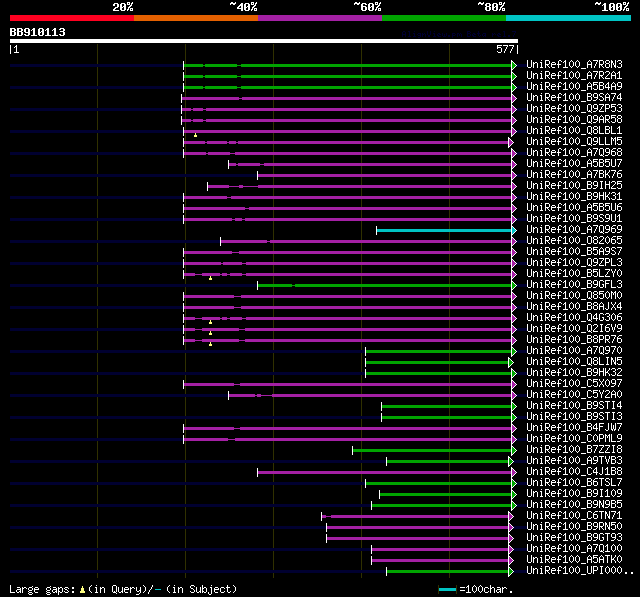Open the UniRef100_A5B5U7 hit label
The width and height of the screenshot is (640, 597).
(574, 164)
